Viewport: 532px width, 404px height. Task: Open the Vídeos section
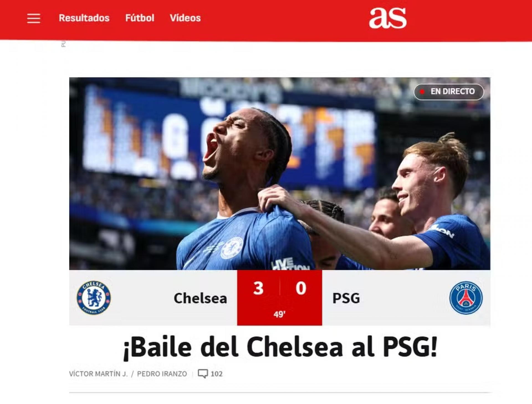[185, 18]
